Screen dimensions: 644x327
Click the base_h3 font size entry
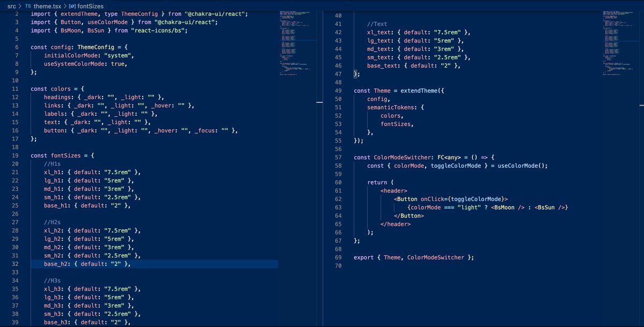click(87, 323)
